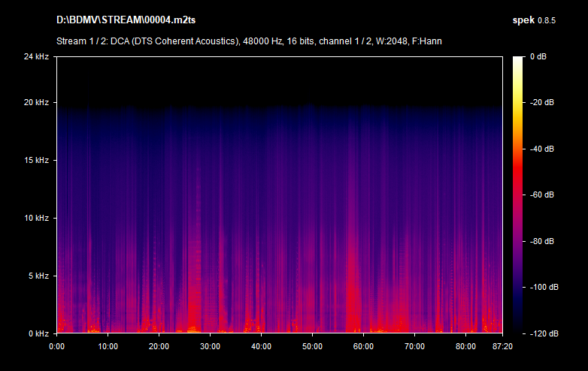Click the 70:00 time axis marker
This screenshot has width=588, height=371.
pyautogui.click(x=414, y=346)
